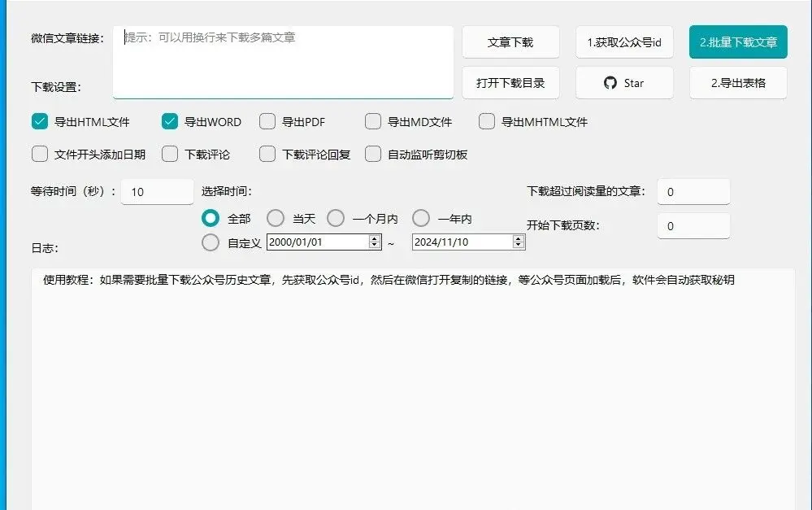Select the 一个月内 radio button
Screen dimensions: 812x510
click(x=336, y=218)
